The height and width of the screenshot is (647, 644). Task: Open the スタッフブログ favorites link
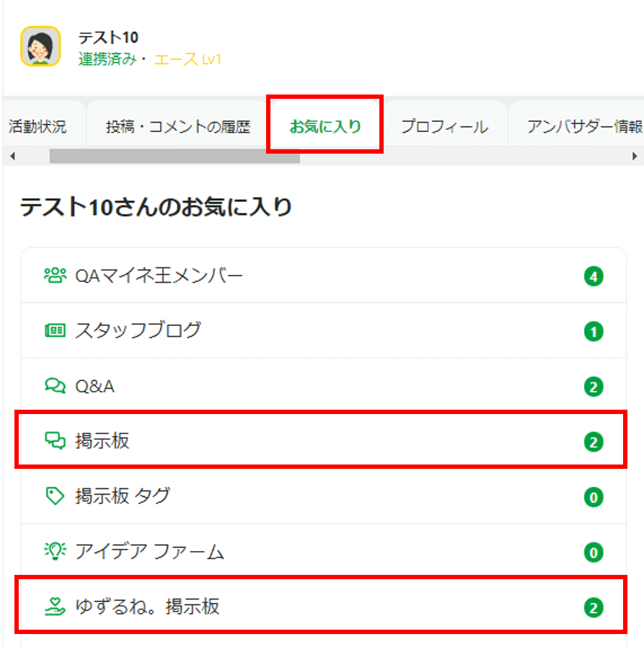point(138,331)
